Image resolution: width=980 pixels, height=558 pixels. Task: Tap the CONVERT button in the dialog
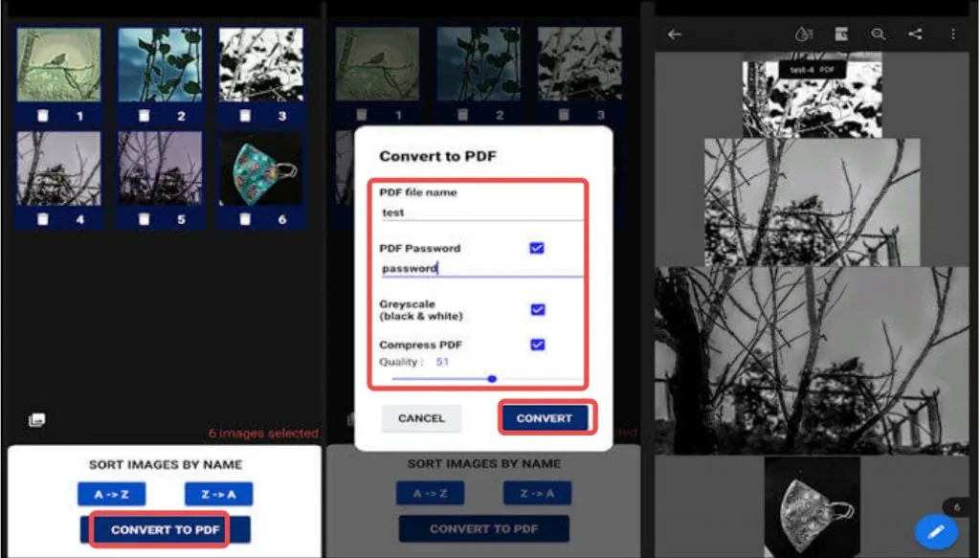546,417
